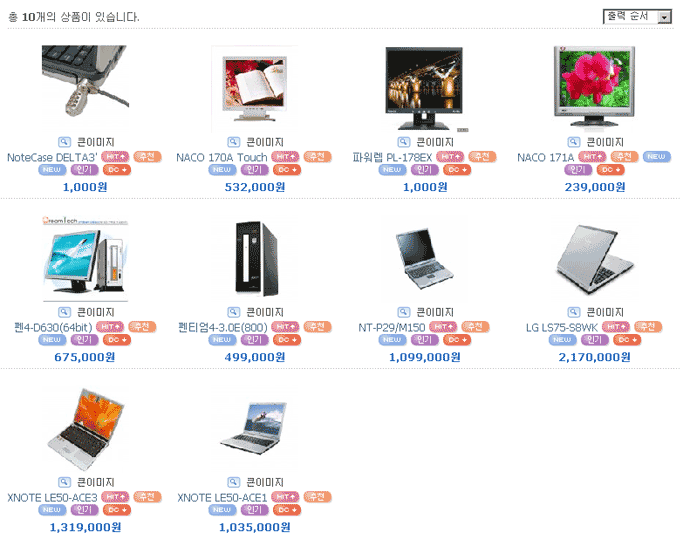Open the 출력 순서 sort dropdown
Screen dimensions: 690x553
pyautogui.click(x=637, y=17)
